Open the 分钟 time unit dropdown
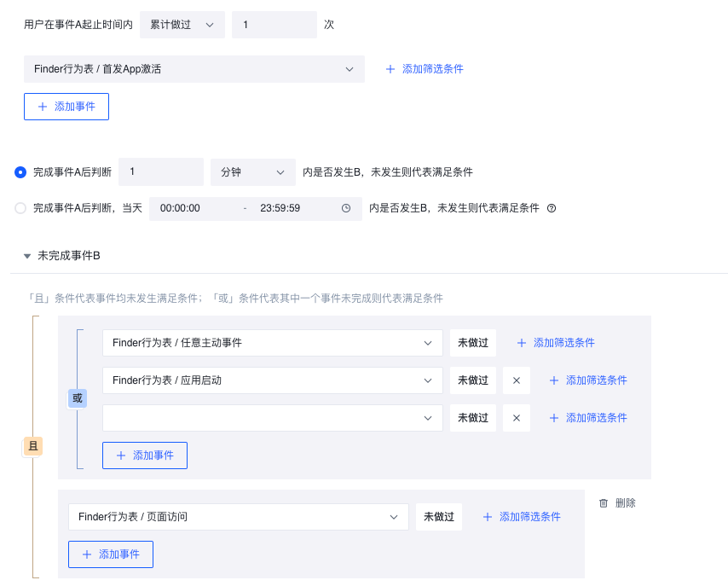The width and height of the screenshot is (728, 586). click(252, 172)
